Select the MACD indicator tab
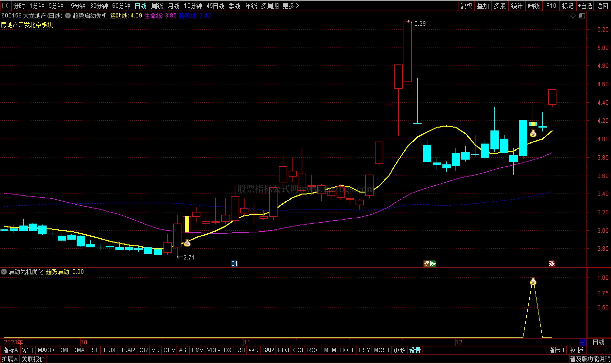The height and width of the screenshot is (364, 611). click(46, 350)
